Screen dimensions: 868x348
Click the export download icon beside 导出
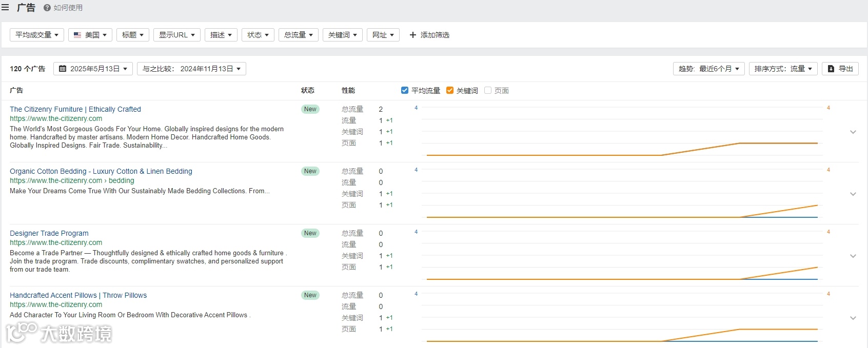[831, 69]
